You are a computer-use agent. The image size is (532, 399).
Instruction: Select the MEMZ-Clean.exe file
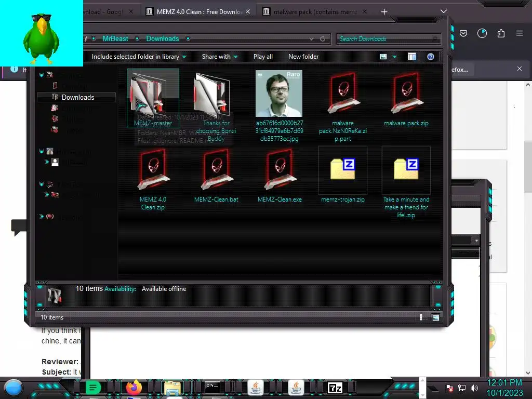click(x=279, y=175)
